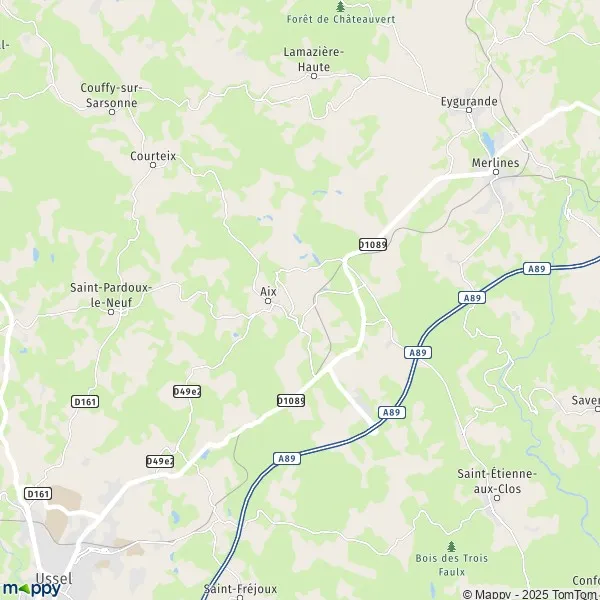Click the Saint-Pardoux-le-Neuf town marker
Screen dimensions: 600x600
coord(111,312)
